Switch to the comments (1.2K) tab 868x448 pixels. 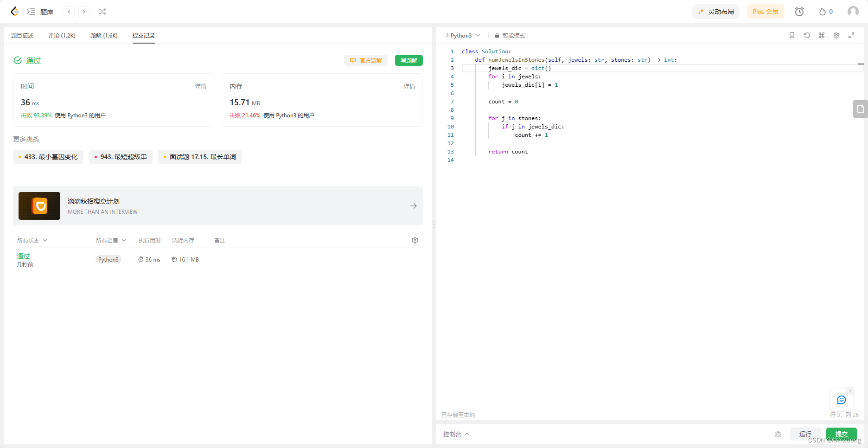(x=62, y=36)
